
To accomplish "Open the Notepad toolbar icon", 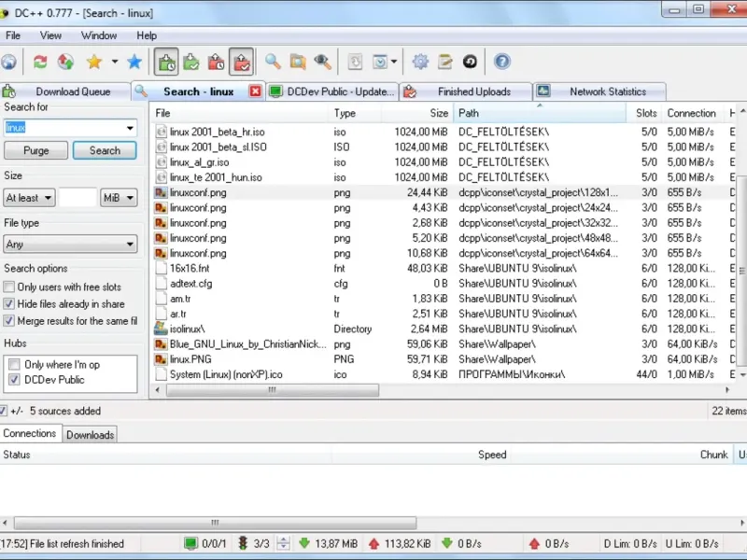I will pyautogui.click(x=445, y=62).
